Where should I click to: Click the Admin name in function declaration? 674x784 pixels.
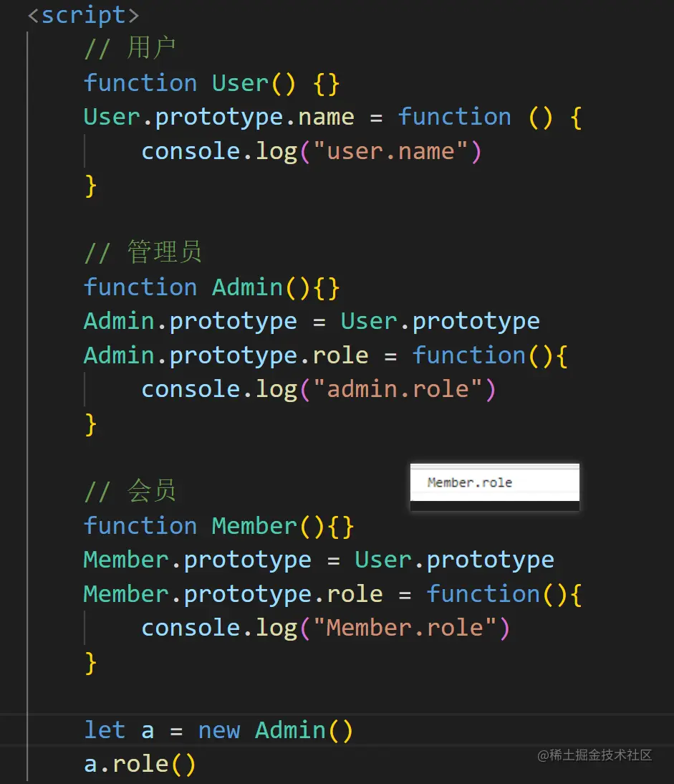tap(247, 287)
